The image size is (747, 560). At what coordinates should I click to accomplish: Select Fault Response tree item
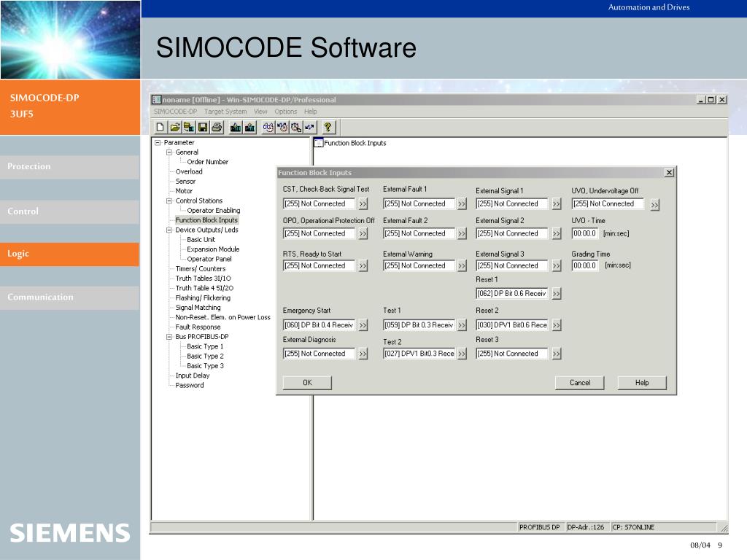pyautogui.click(x=198, y=327)
